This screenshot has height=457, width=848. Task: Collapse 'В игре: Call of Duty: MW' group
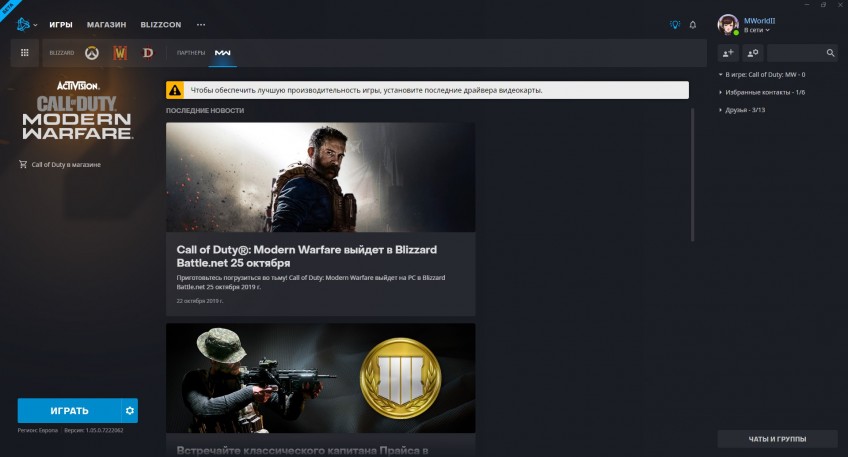(762, 75)
